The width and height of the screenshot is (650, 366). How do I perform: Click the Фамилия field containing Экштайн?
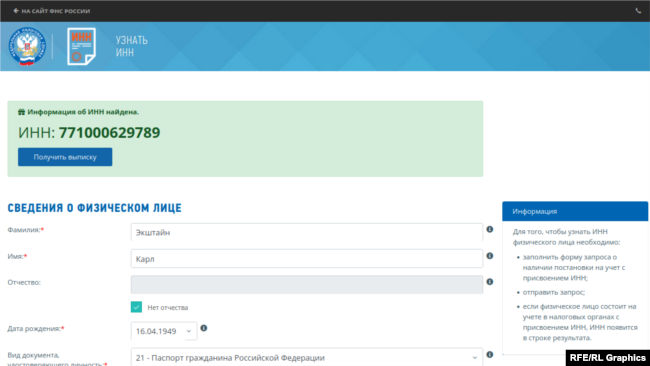pos(307,232)
